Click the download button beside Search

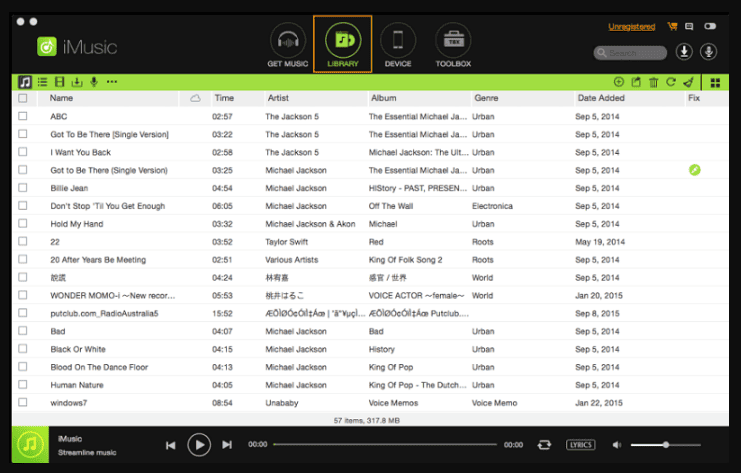(684, 52)
